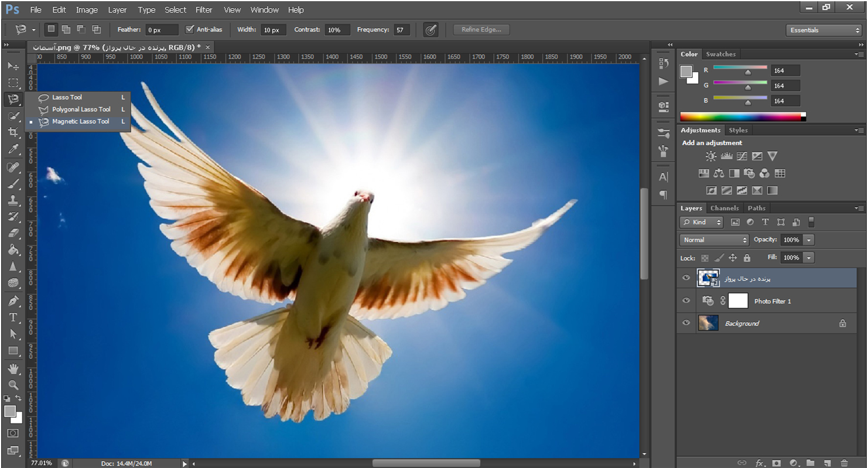Toggle Lock transparent pixels
868x468 pixels.
705,258
